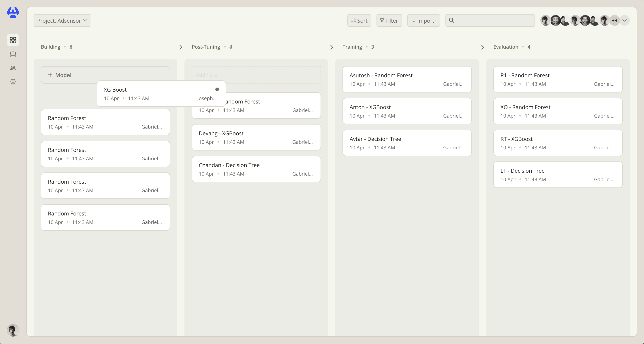The height and width of the screenshot is (344, 644).
Task: Click the Import button
Action: 424,21
